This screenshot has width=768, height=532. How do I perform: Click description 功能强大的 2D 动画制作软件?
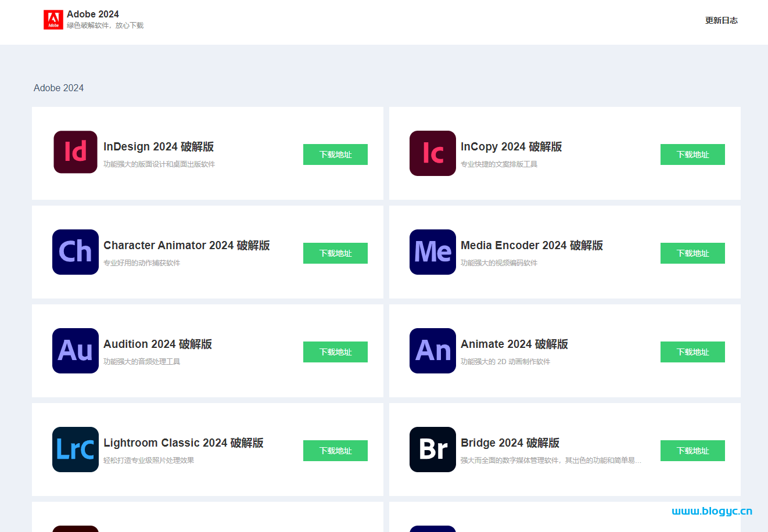505,362
